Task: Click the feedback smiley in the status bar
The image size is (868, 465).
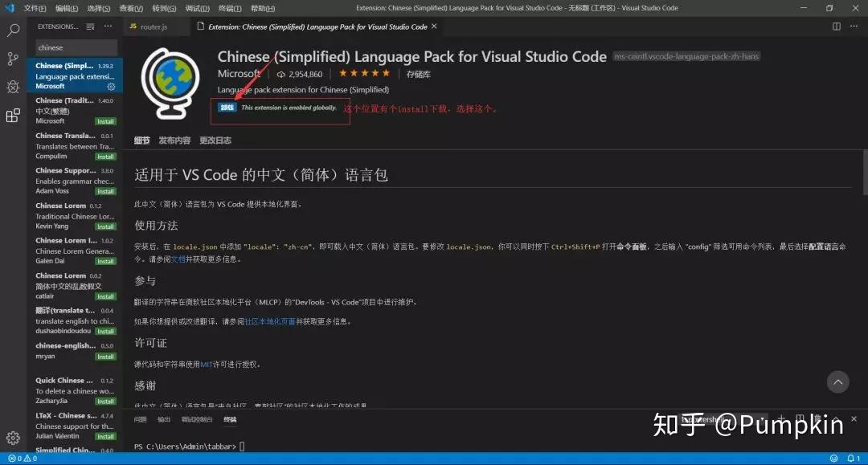Action: tap(834, 459)
